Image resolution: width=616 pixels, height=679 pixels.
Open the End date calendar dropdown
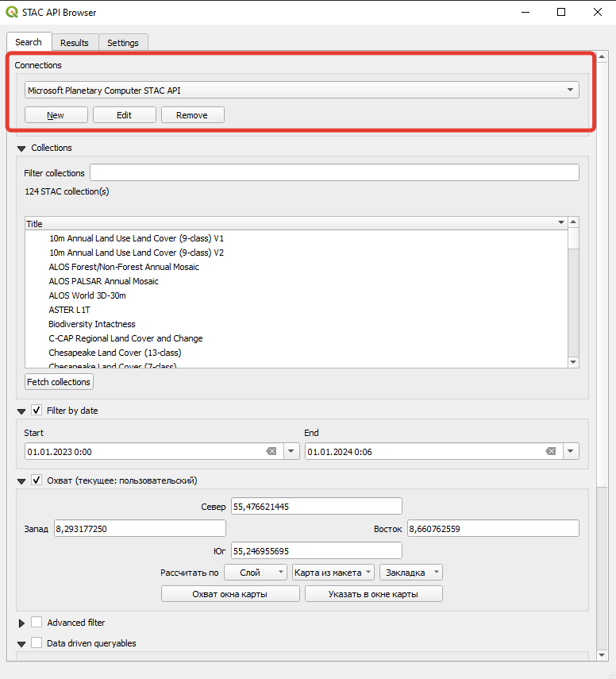[571, 451]
